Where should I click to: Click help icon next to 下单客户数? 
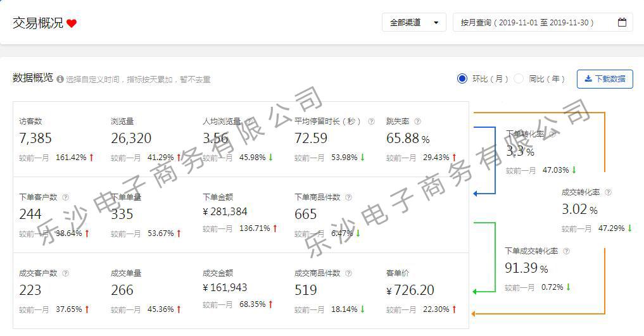[66, 197]
